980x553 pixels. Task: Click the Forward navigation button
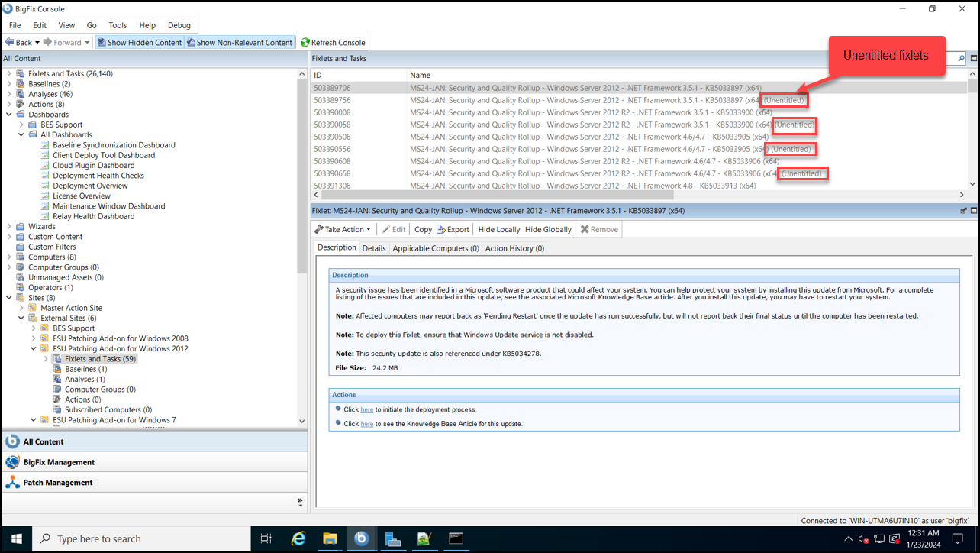62,43
